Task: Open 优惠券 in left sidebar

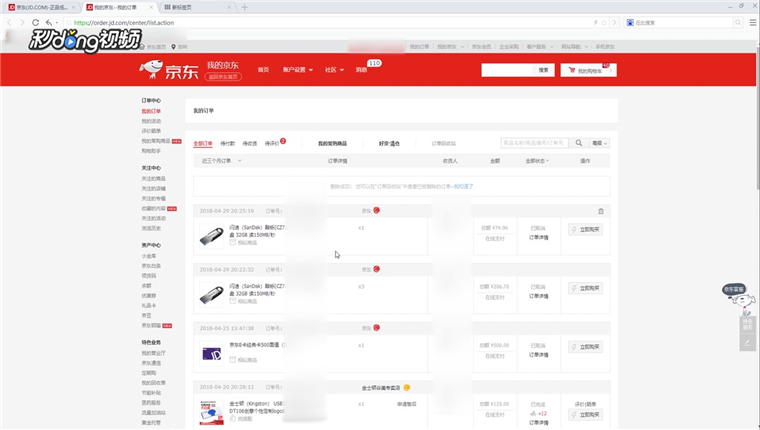Action: coord(149,295)
